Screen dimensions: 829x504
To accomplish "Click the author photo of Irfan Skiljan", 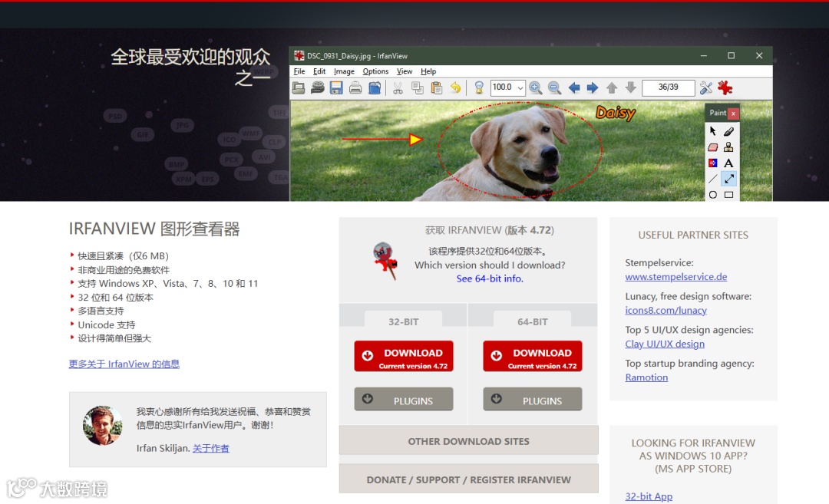I will 102,425.
